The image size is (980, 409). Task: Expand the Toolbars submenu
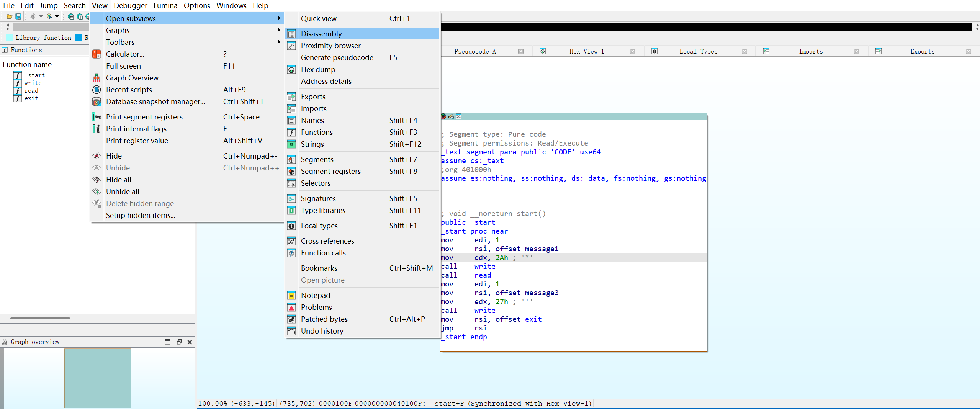tap(187, 42)
